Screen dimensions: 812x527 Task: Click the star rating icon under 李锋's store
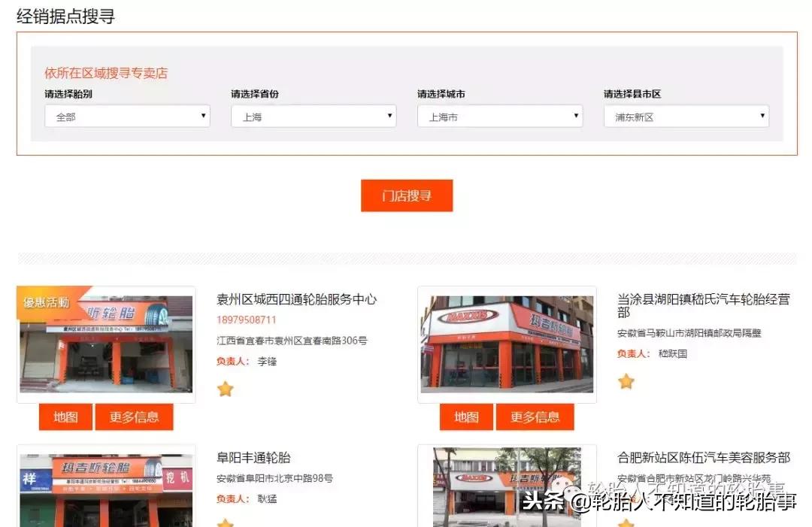tap(225, 389)
